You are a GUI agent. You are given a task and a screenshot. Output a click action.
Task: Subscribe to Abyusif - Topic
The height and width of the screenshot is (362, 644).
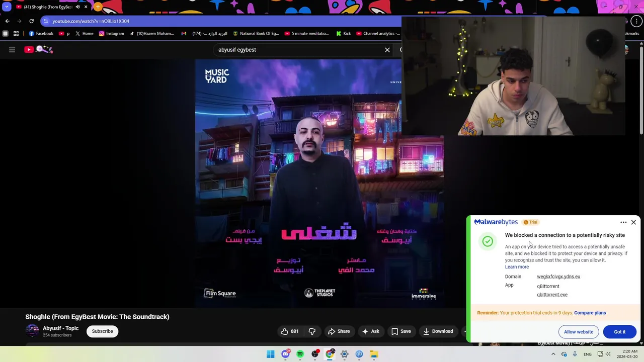(102, 331)
